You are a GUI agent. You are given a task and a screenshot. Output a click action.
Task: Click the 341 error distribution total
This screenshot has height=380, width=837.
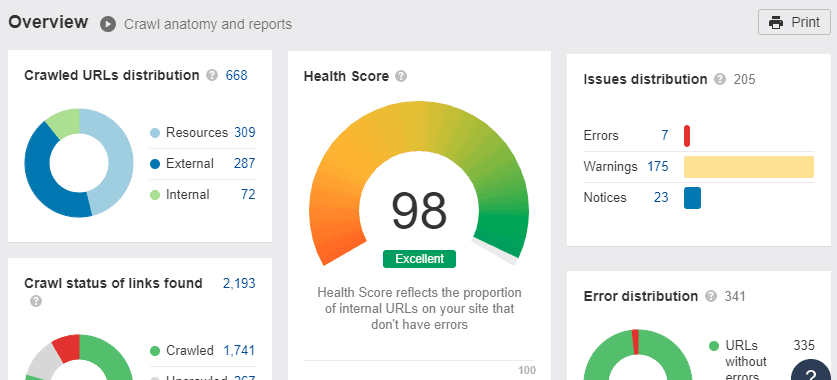(735, 296)
